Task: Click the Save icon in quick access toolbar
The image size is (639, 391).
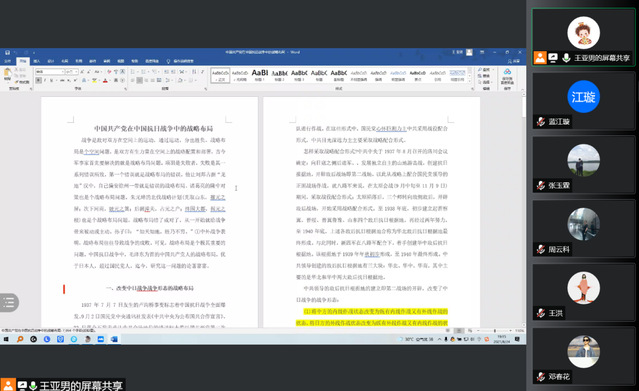Action: click(x=7, y=52)
